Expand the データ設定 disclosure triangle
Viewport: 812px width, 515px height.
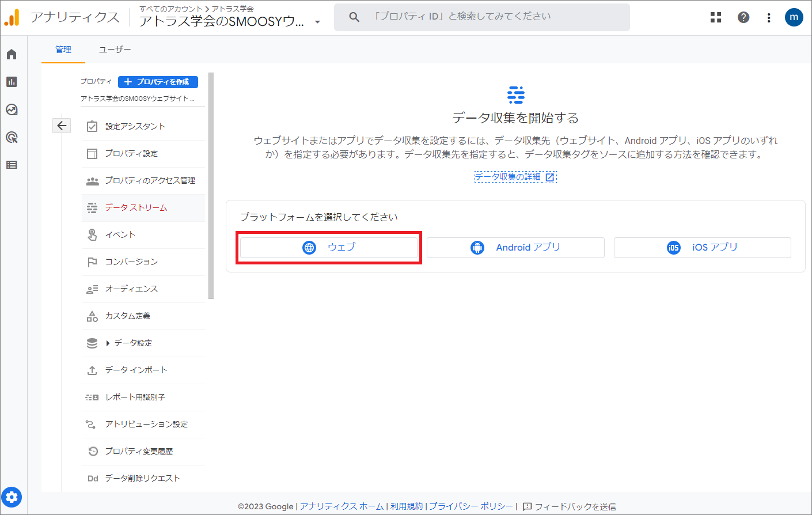point(108,343)
